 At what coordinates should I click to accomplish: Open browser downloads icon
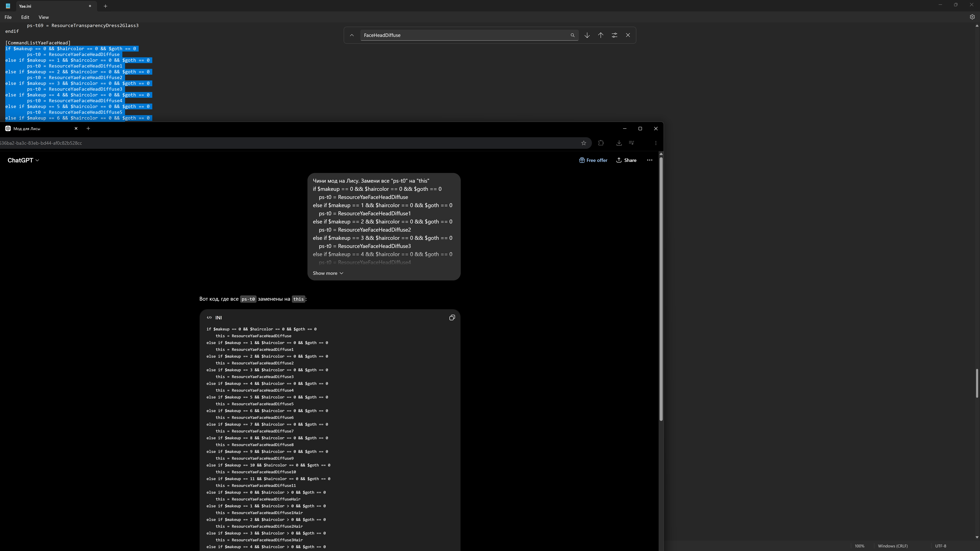[x=619, y=143]
